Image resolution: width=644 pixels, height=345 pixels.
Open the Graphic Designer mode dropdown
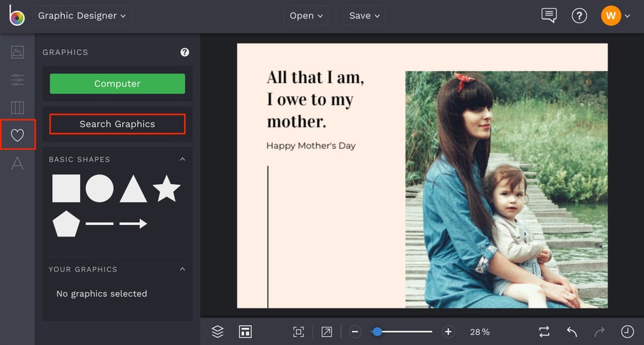click(82, 16)
